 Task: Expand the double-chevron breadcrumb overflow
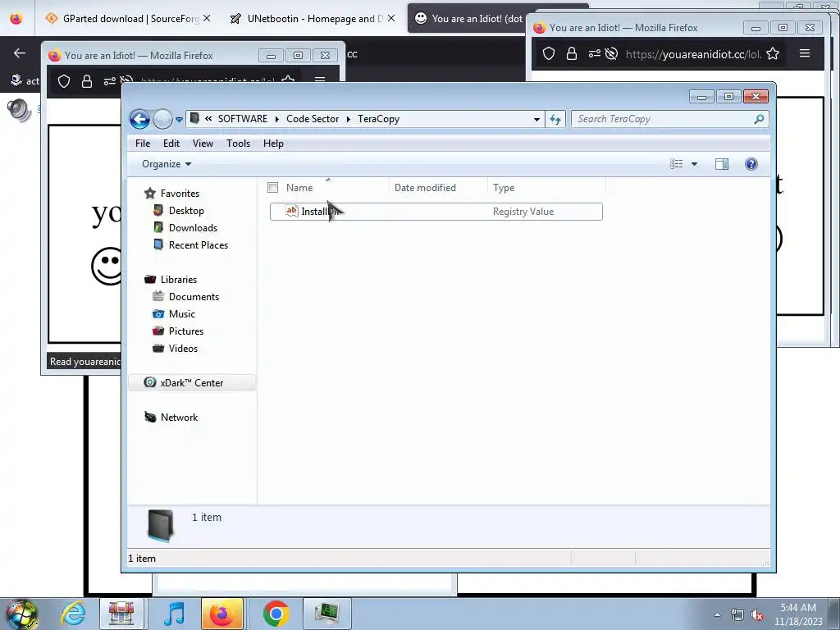click(208, 119)
